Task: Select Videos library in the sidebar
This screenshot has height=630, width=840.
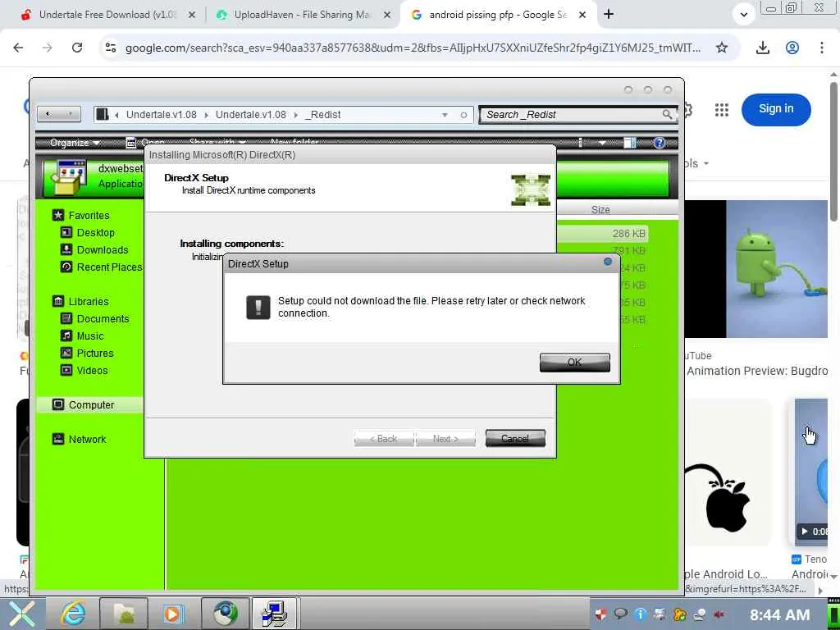Action: [92, 370]
